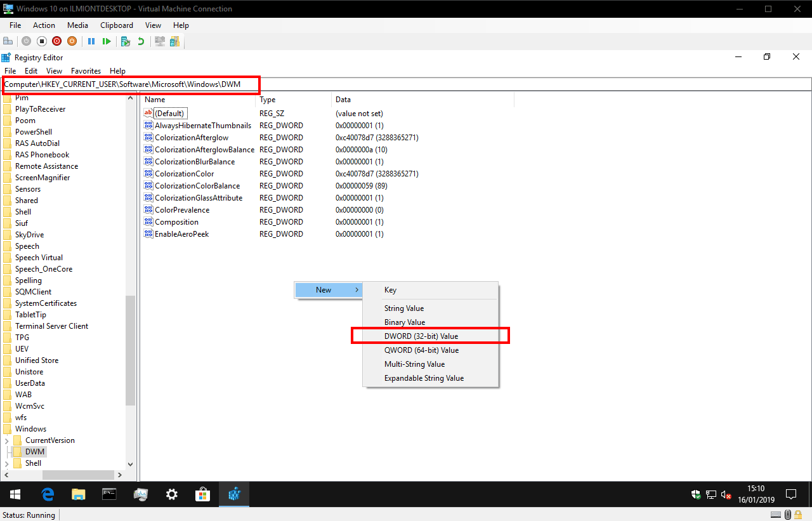The height and width of the screenshot is (521, 812).
Task: Select the AlwaysHibernateThumbnails value
Action: pyautogui.click(x=203, y=126)
